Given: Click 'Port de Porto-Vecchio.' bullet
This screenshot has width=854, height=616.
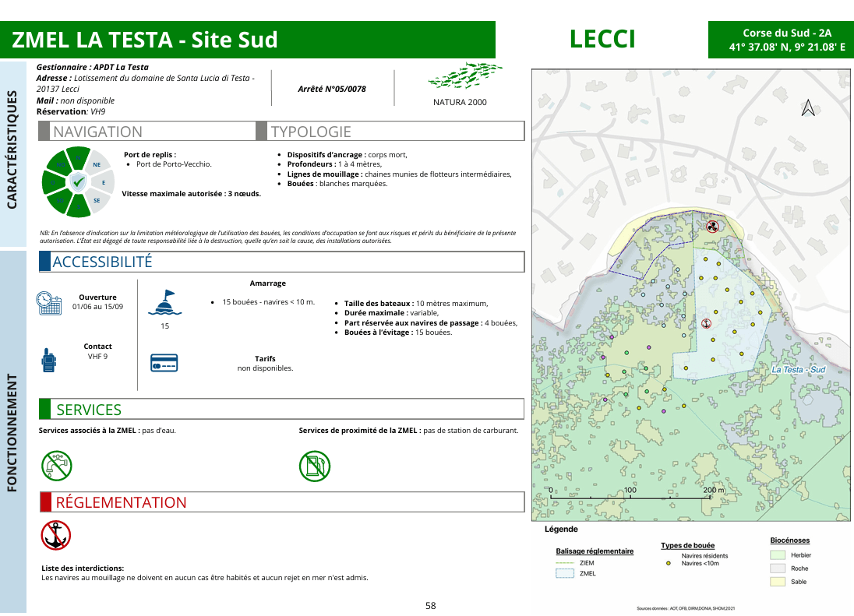Looking at the screenshot, I should click(x=174, y=164).
